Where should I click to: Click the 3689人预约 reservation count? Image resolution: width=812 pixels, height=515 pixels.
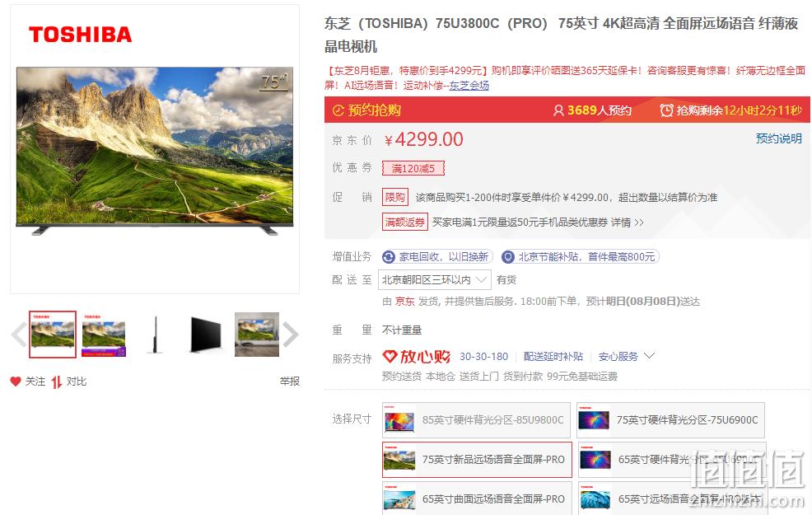click(x=600, y=110)
